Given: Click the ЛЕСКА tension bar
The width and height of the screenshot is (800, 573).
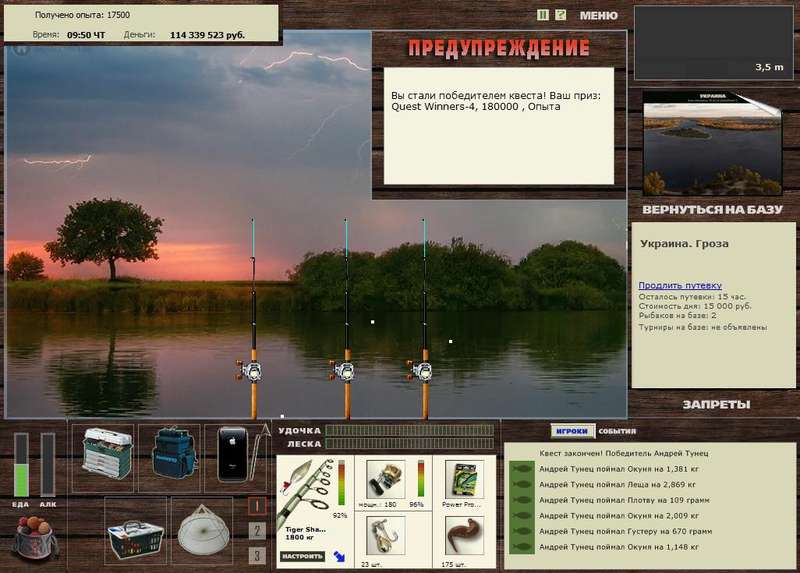Looking at the screenshot, I should click(x=410, y=444).
